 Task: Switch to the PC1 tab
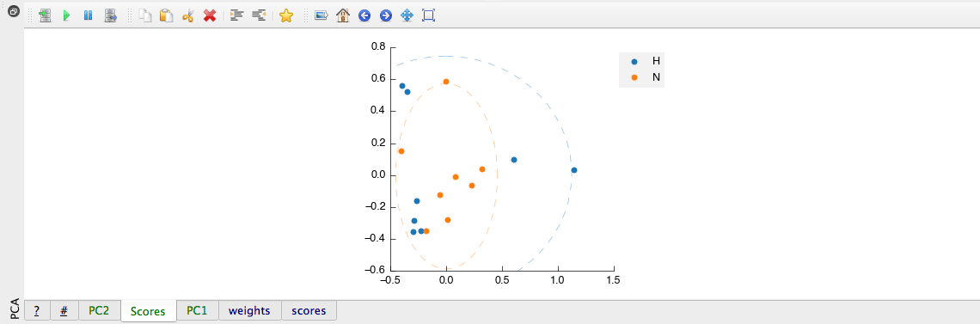pyautogui.click(x=197, y=310)
